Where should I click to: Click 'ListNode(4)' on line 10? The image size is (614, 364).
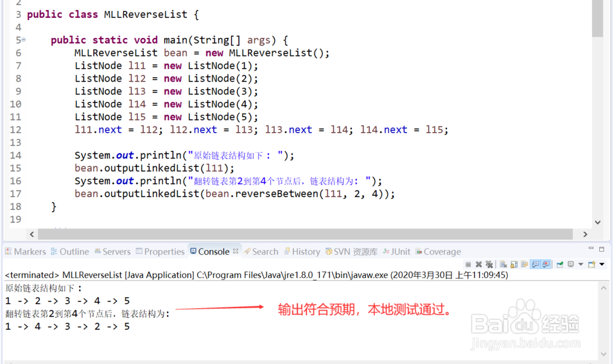point(220,104)
